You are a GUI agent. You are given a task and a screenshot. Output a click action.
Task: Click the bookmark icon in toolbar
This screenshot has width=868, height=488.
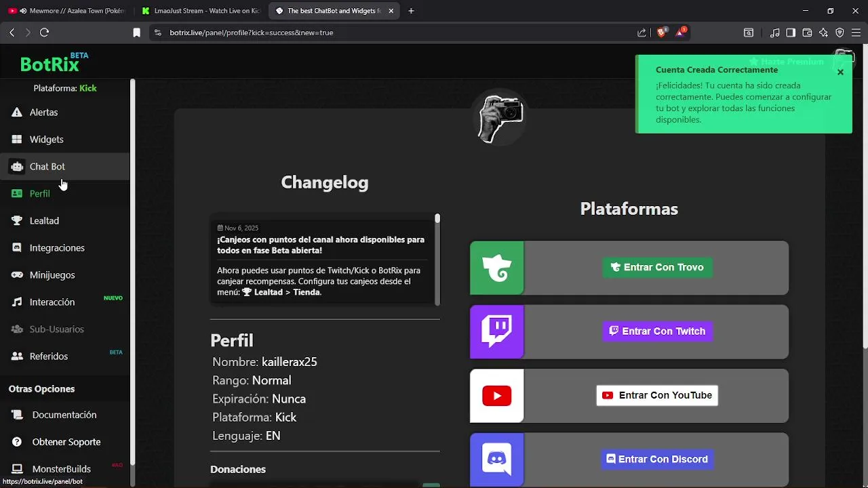coord(136,33)
